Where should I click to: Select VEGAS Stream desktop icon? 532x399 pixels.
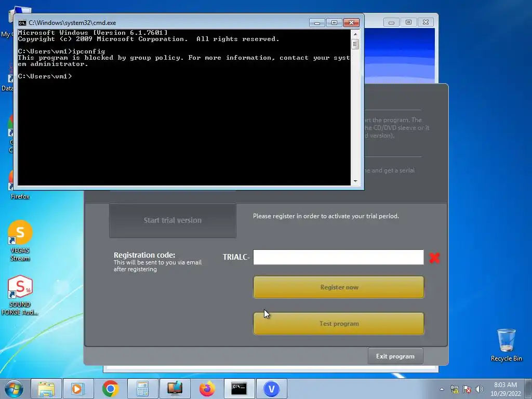(x=20, y=241)
